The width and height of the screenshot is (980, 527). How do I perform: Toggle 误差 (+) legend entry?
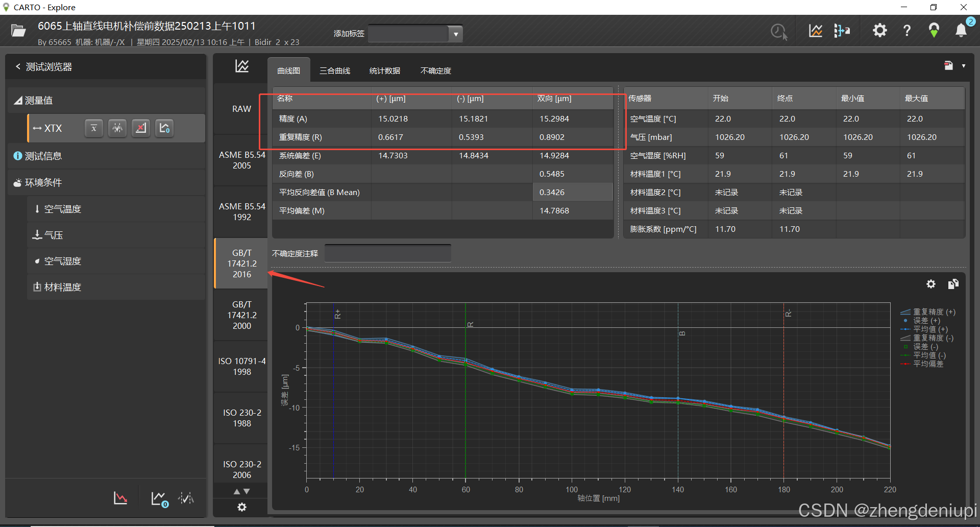click(x=921, y=321)
